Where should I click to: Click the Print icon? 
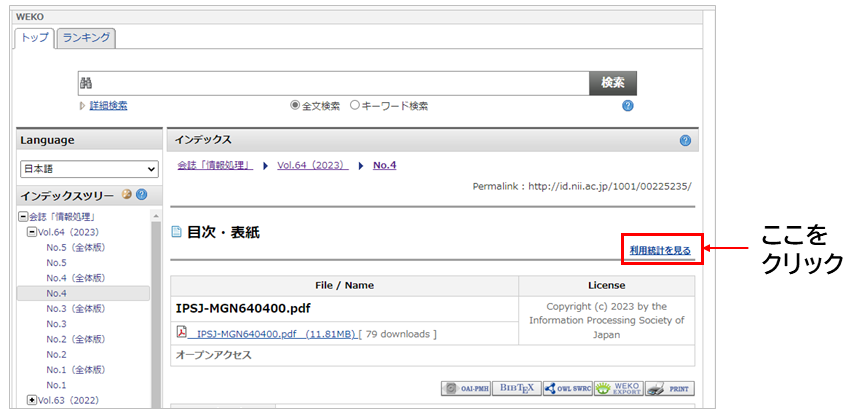pyautogui.click(x=670, y=389)
